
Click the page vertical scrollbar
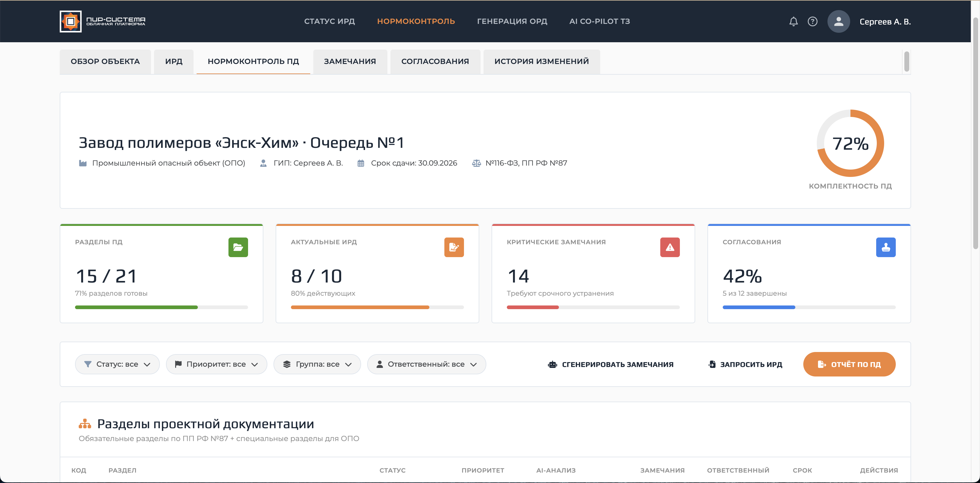976,133
